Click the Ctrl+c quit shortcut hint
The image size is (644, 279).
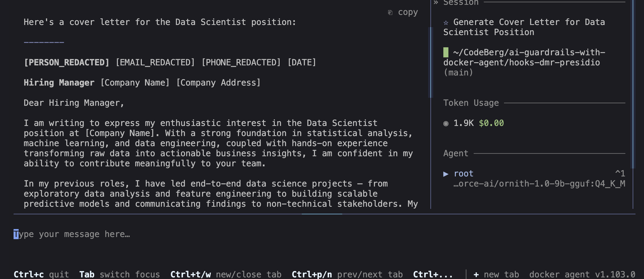(41, 274)
